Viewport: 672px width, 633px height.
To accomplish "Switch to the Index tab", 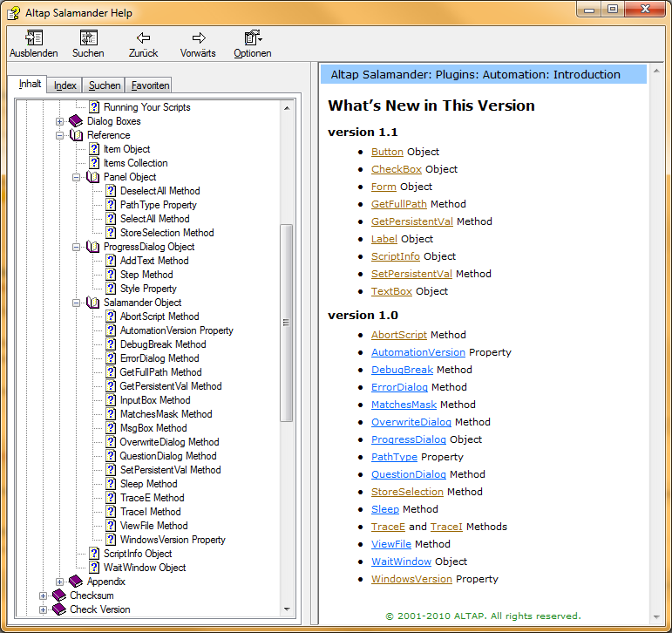I will pyautogui.click(x=64, y=85).
